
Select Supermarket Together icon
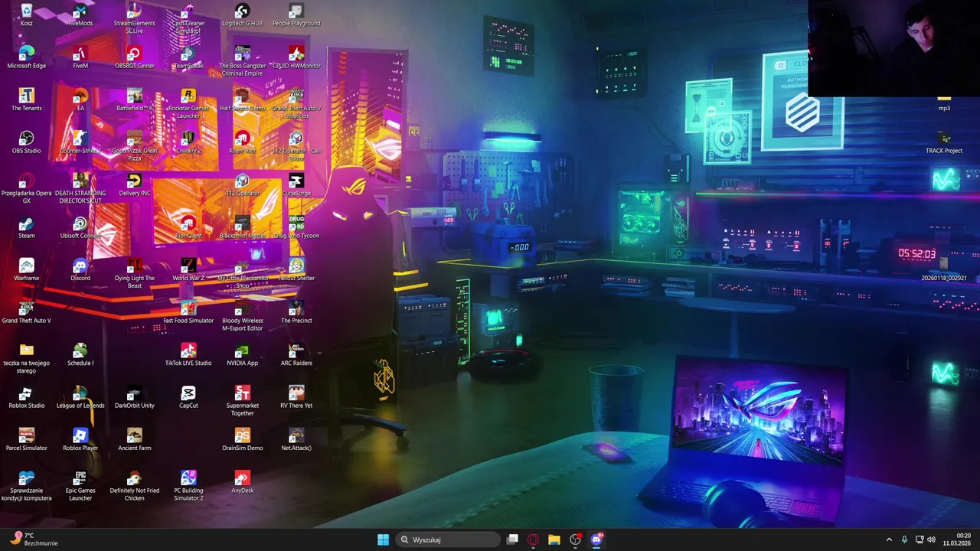click(242, 400)
